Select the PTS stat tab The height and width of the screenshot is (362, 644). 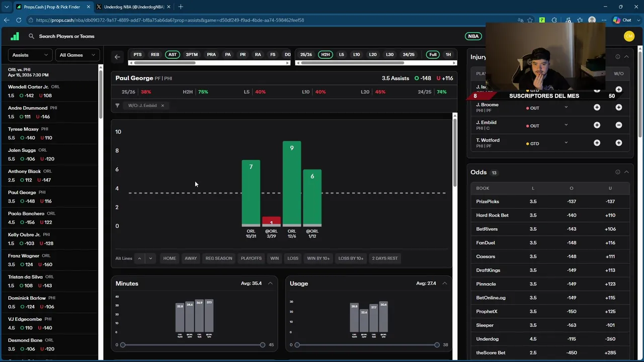[x=137, y=54]
